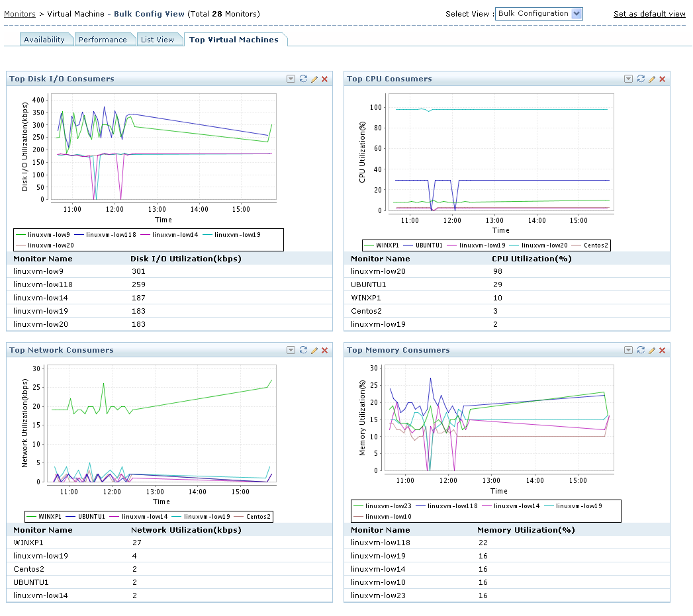Refresh the Top Disk I/O Consumers widget

click(x=303, y=79)
